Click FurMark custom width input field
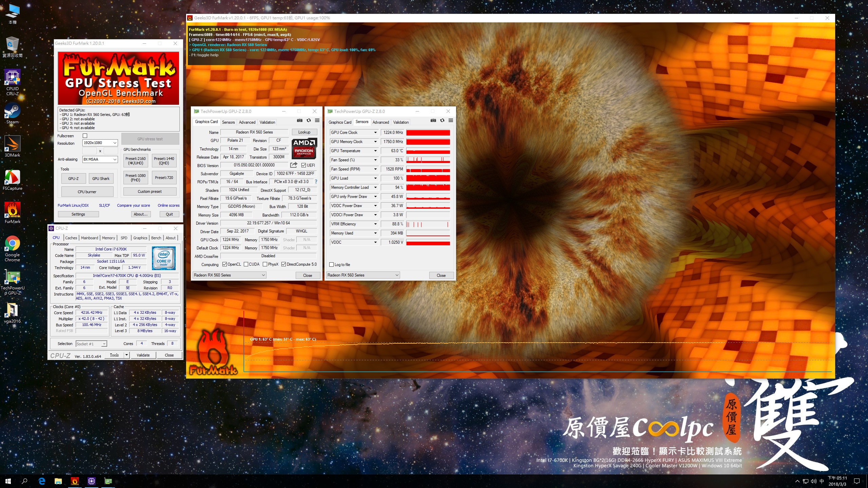Image resolution: width=868 pixels, height=488 pixels. point(90,151)
